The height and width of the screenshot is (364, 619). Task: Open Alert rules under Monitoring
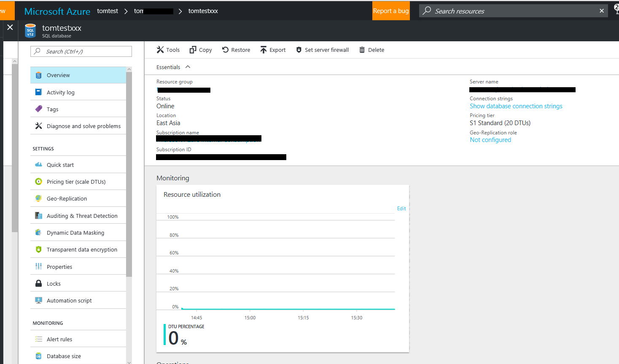[78, 339]
